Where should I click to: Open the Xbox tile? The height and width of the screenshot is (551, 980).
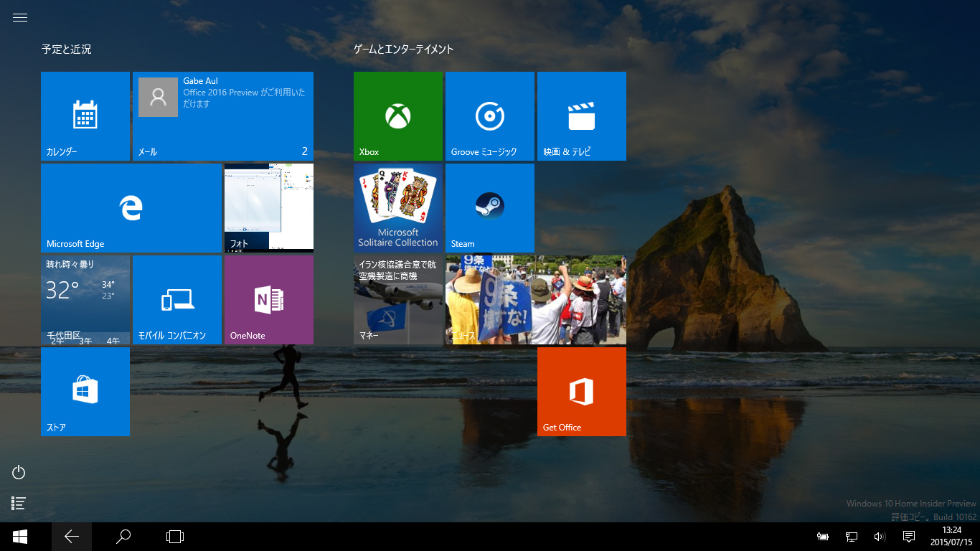397,116
